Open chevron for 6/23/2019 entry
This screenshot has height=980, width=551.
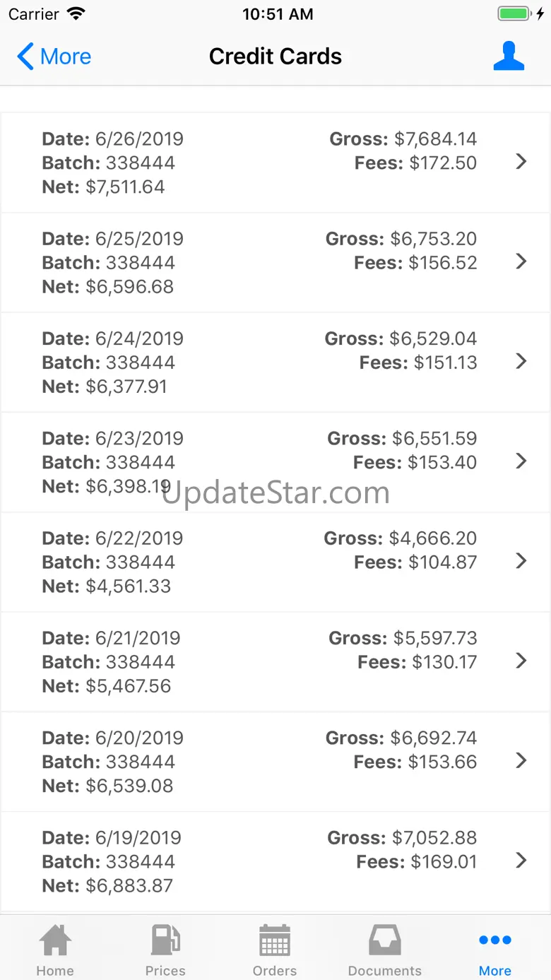point(521,461)
